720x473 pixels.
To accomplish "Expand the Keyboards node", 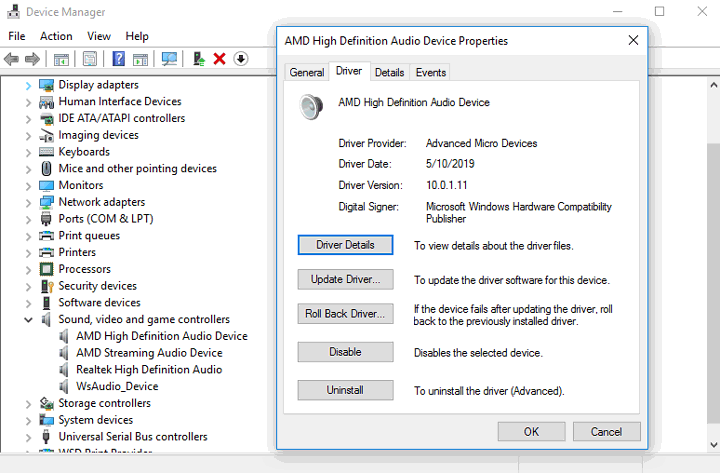I will coord(28,152).
